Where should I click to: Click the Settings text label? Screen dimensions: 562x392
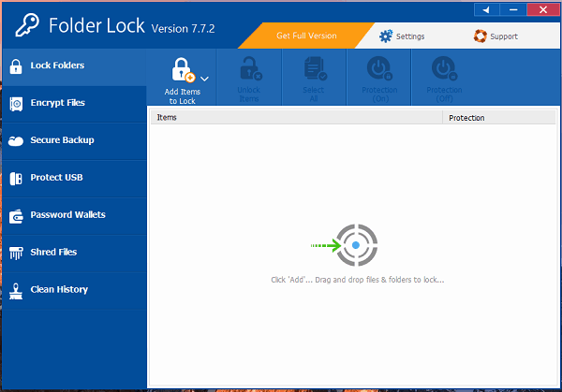pos(410,36)
